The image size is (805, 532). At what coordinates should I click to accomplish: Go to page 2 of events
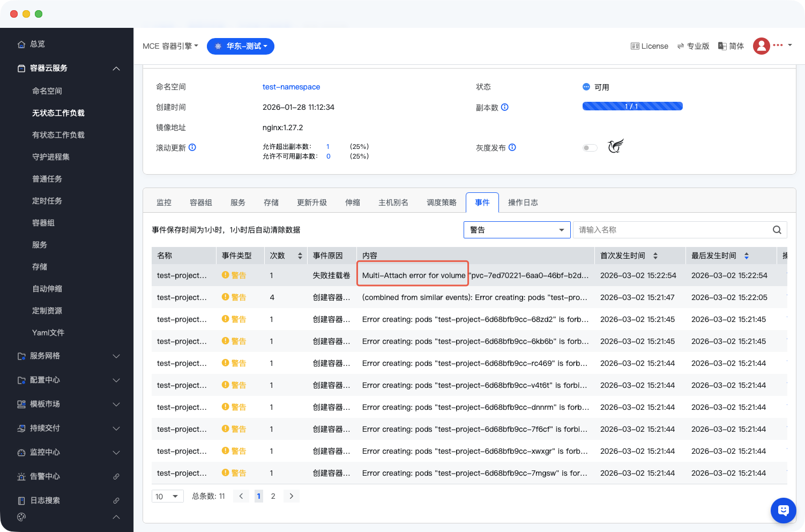click(x=273, y=496)
